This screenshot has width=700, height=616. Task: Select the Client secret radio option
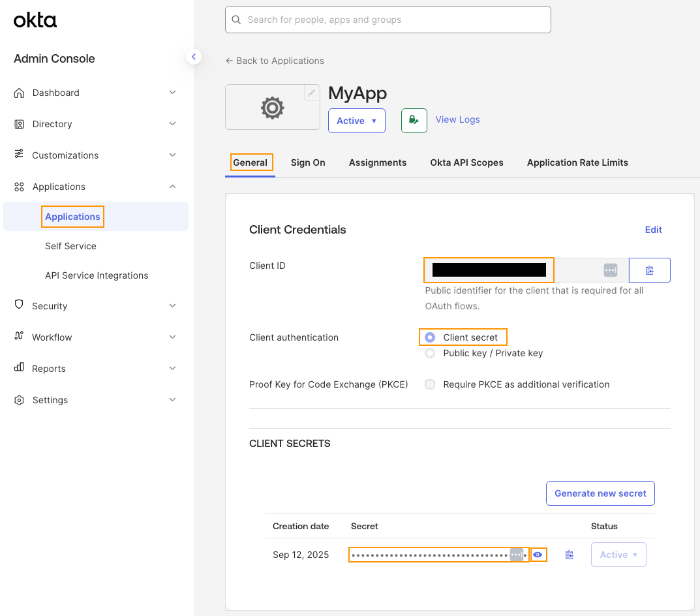point(429,337)
